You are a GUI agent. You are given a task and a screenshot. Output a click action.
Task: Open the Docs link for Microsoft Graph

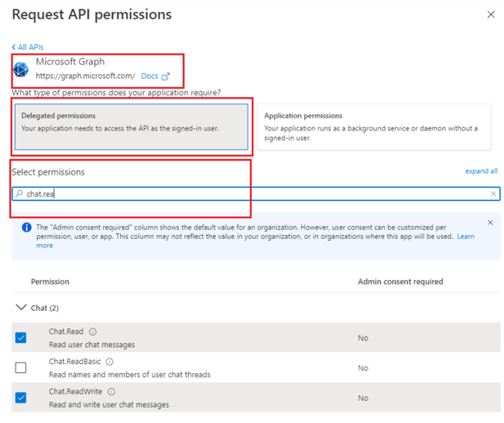coord(149,76)
